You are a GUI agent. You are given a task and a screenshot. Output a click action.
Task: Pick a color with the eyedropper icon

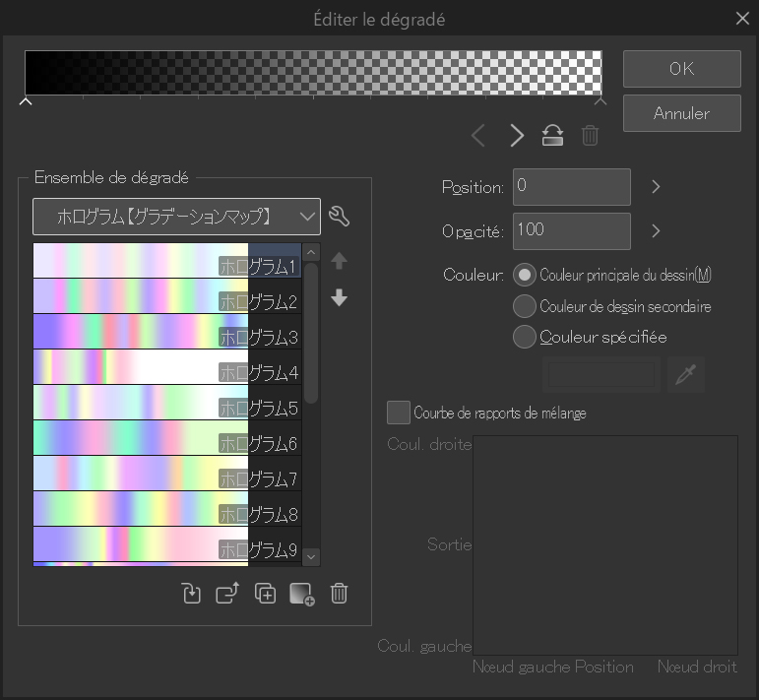[686, 374]
